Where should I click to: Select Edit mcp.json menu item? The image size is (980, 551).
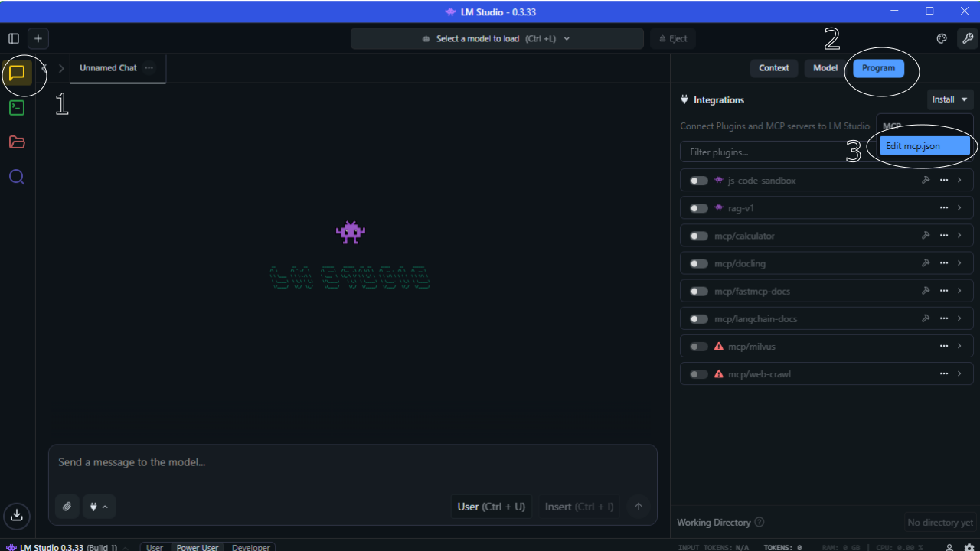tap(924, 146)
